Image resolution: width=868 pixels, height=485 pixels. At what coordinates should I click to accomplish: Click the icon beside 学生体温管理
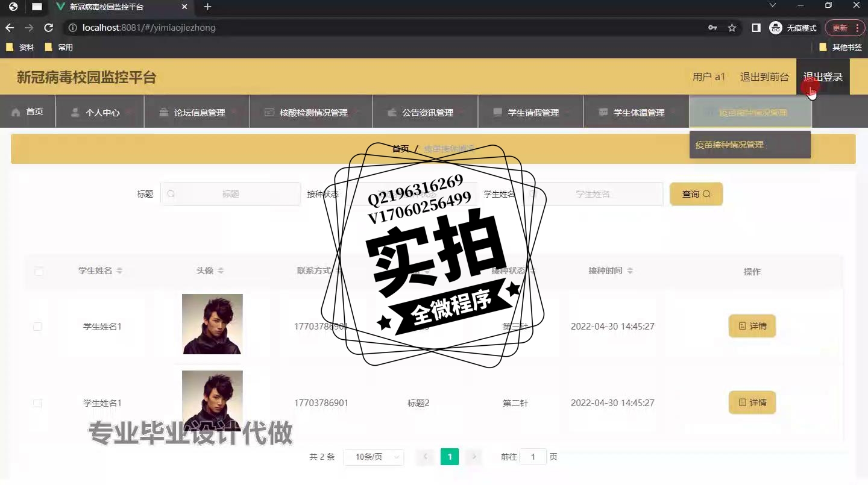pos(603,112)
